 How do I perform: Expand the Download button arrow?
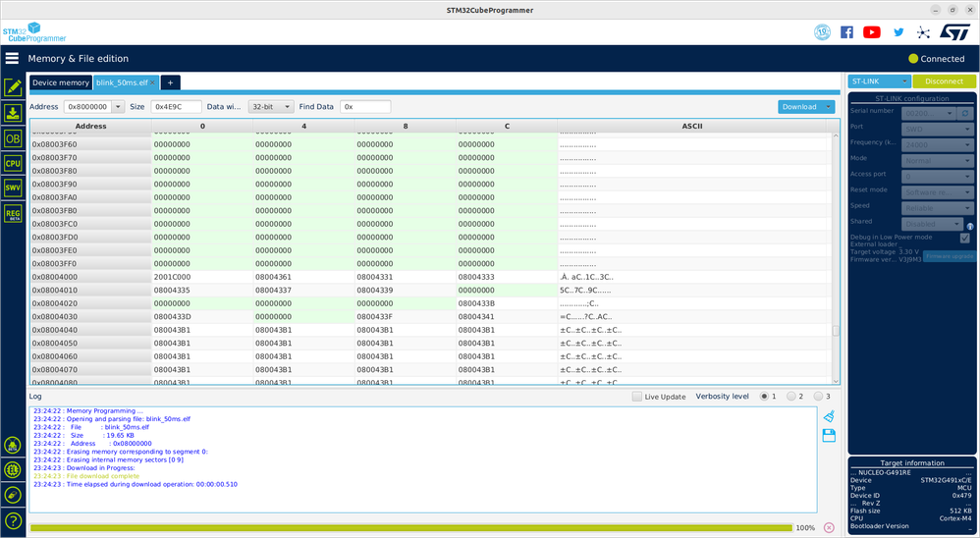[x=828, y=107]
